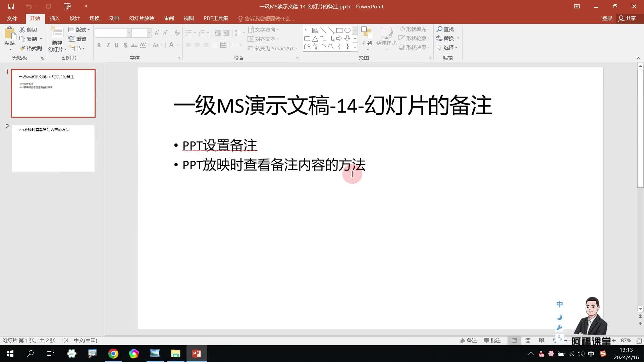Select the oval shape in gallery
The height and width of the screenshot is (362, 644).
[x=347, y=31]
